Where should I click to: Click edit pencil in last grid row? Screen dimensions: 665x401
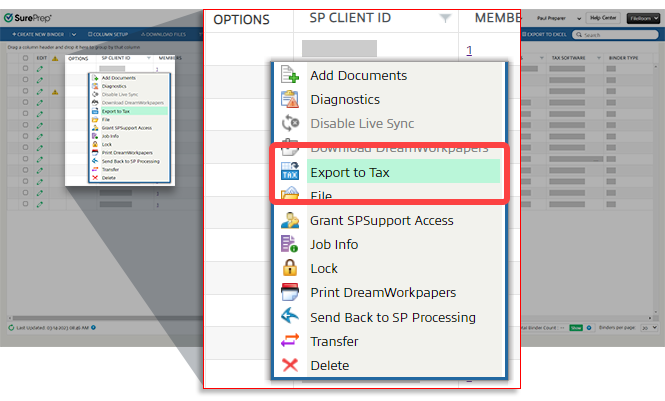point(40,204)
